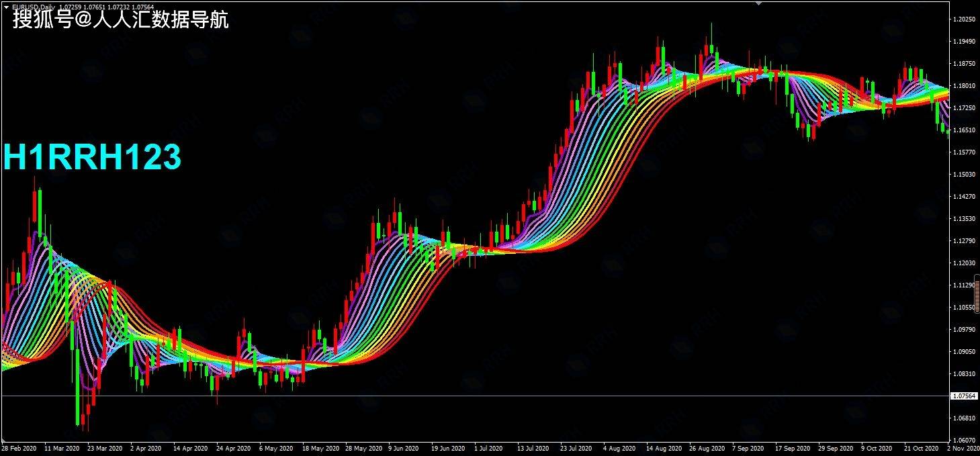Click the 1.18750 price scale label
Viewport: 980px width, 456px height.
pyautogui.click(x=964, y=64)
